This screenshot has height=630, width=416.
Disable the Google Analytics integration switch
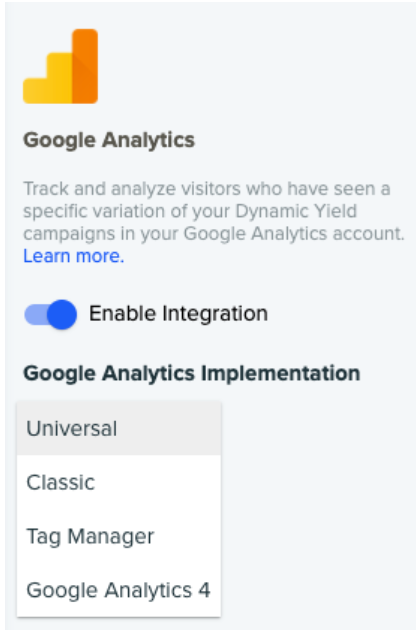coord(51,314)
